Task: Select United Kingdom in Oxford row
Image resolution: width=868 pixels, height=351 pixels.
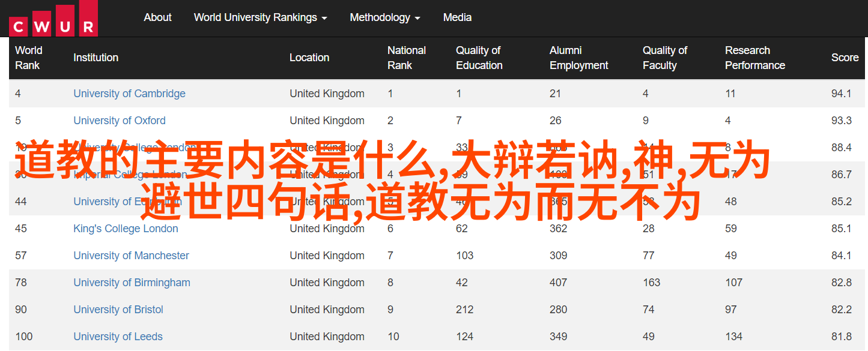Action: pos(327,121)
